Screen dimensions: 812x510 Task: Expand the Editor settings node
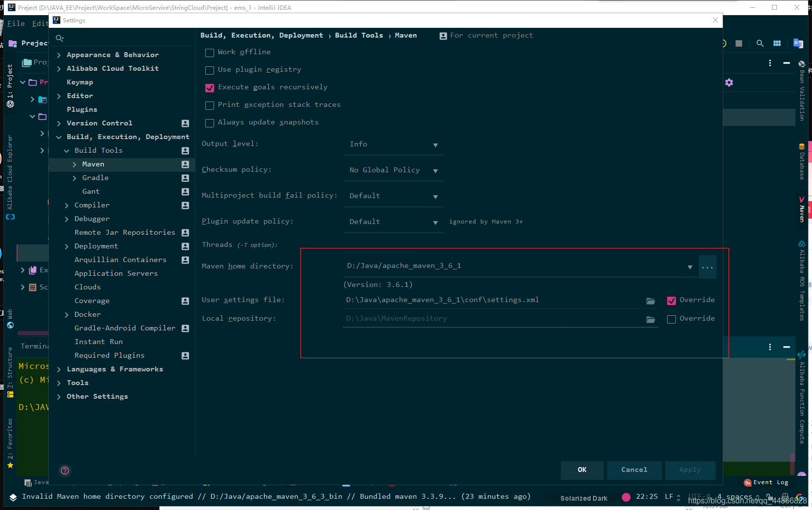point(59,96)
